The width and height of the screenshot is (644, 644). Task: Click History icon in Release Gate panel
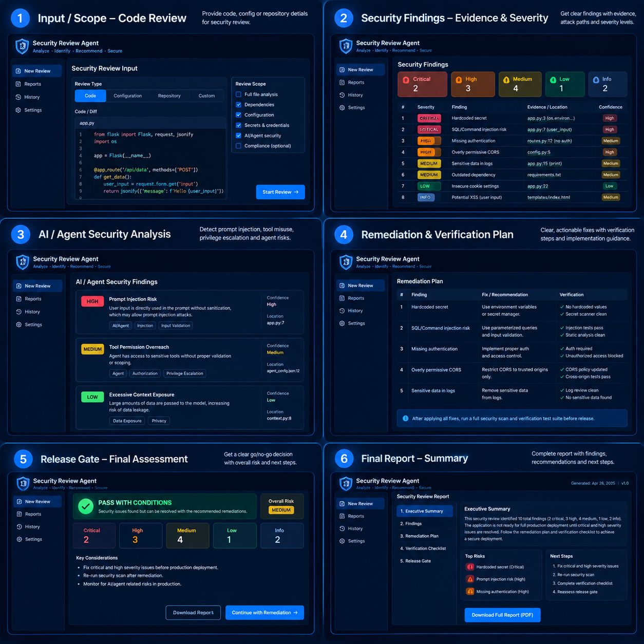[x=19, y=526]
